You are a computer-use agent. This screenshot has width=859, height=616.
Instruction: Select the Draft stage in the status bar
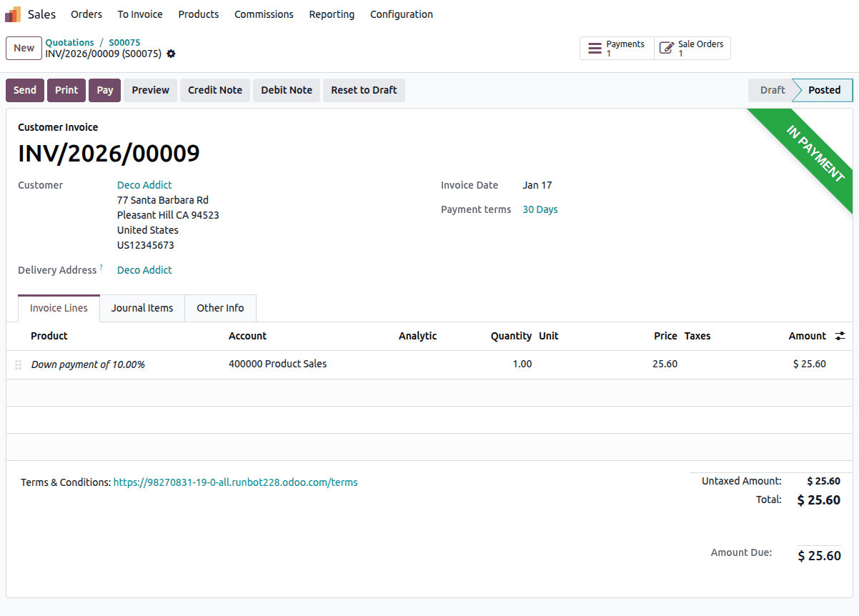coord(771,90)
